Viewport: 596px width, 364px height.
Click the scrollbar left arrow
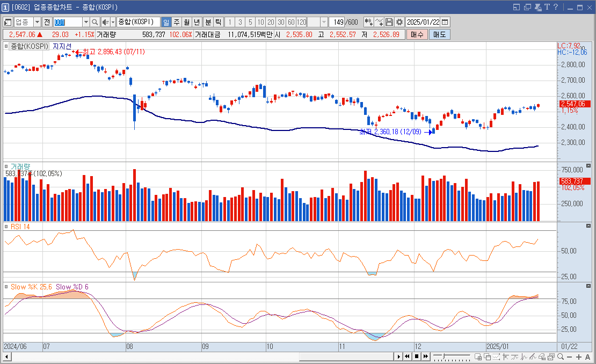pyautogui.click(x=7, y=356)
